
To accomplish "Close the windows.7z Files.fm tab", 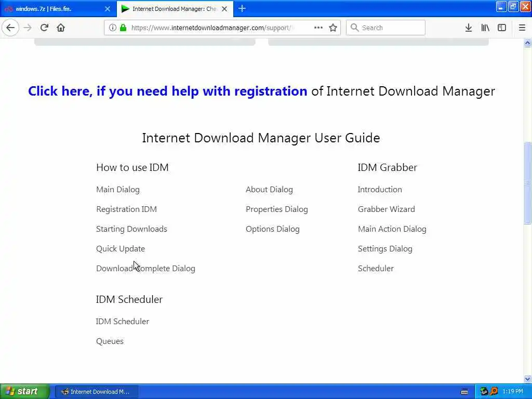I will point(108,9).
